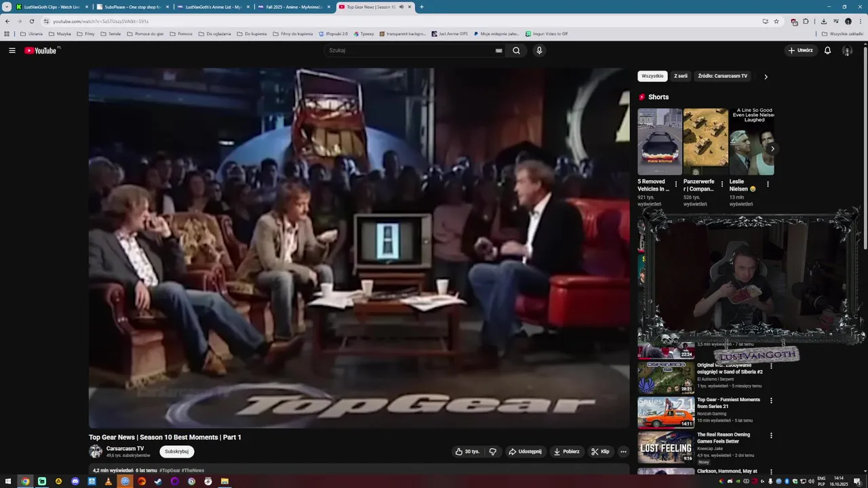This screenshot has height=488, width=868.
Task: Pause the Top Gear video player
Action: tap(359, 247)
